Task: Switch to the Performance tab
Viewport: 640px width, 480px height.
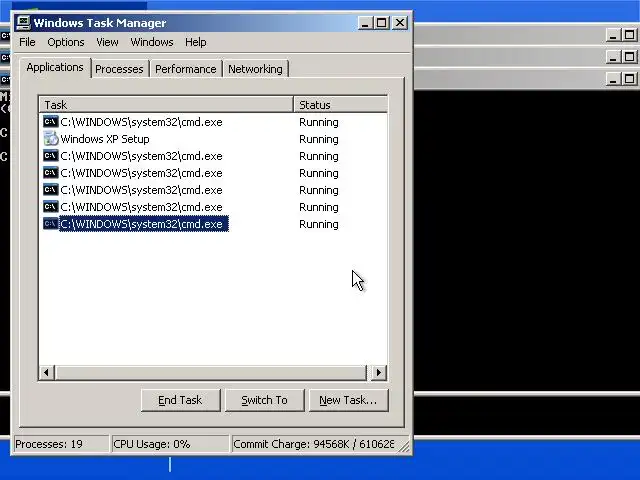Action: [x=186, y=69]
